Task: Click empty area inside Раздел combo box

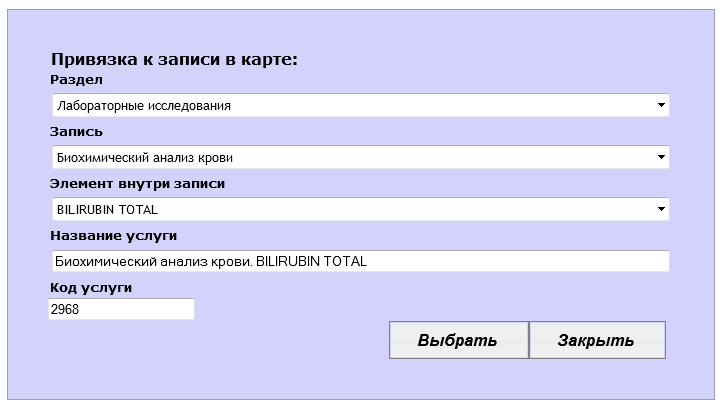Action: 450,105
